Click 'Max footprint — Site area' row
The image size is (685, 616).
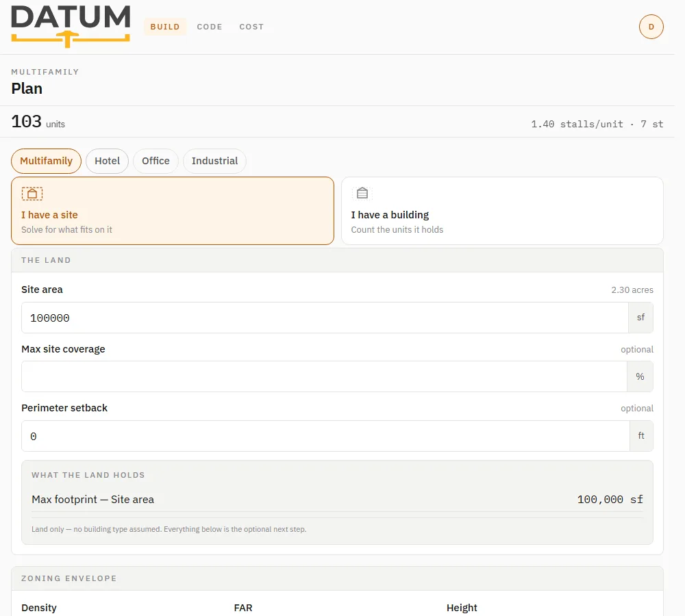click(x=337, y=500)
